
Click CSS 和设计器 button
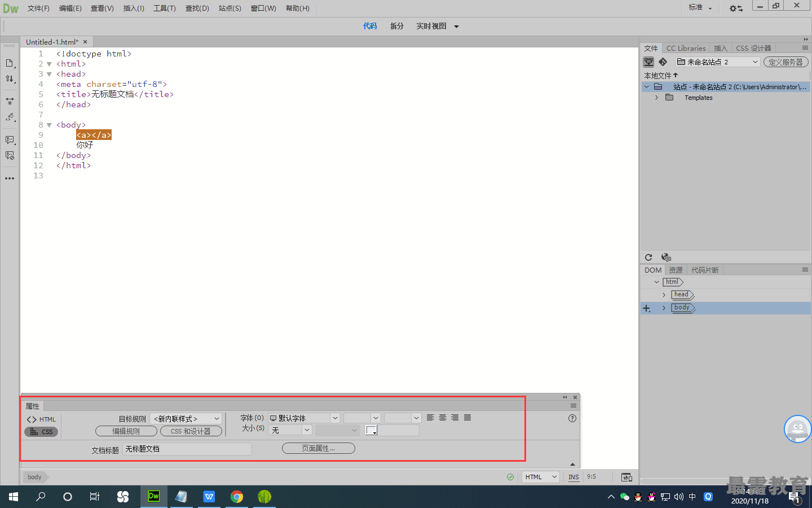tap(191, 431)
